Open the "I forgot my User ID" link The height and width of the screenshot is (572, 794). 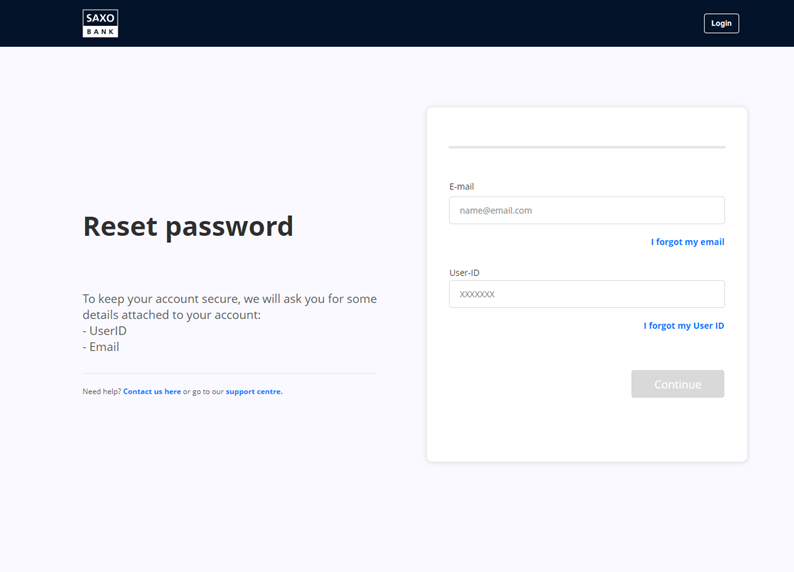[x=683, y=326]
